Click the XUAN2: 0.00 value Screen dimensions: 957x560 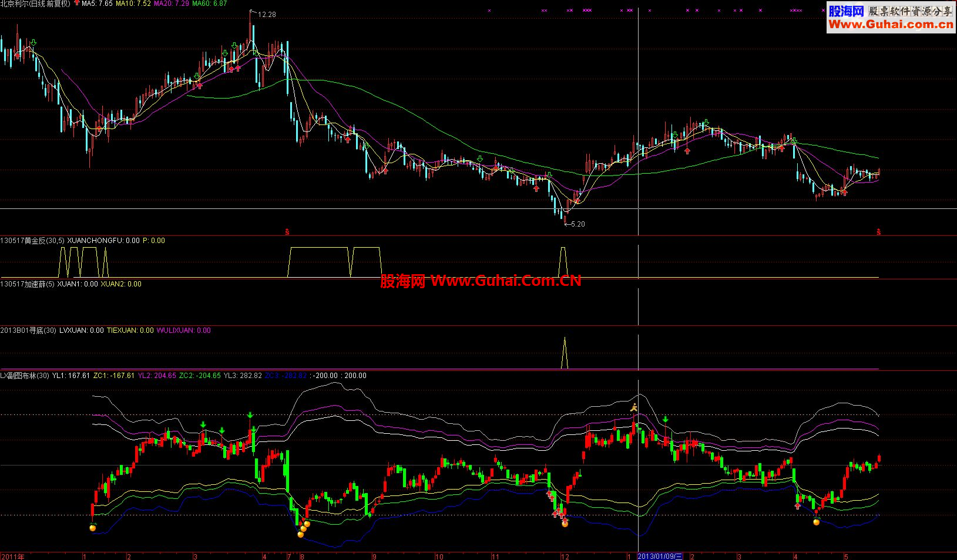[x=121, y=284]
